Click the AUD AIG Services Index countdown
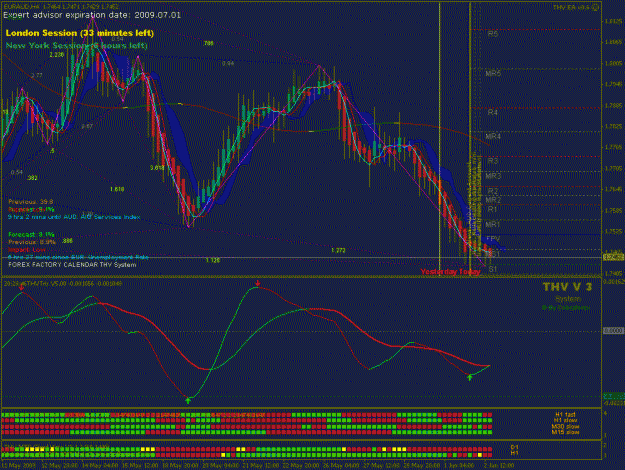 pyautogui.click(x=74, y=217)
